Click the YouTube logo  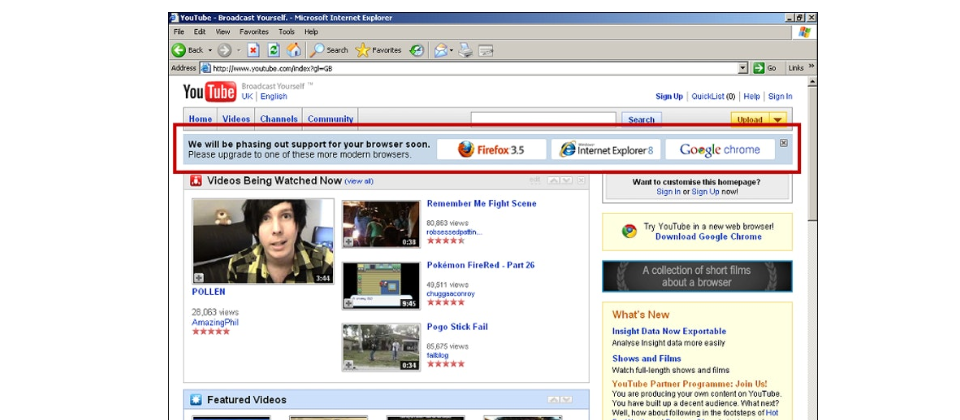coord(209,92)
